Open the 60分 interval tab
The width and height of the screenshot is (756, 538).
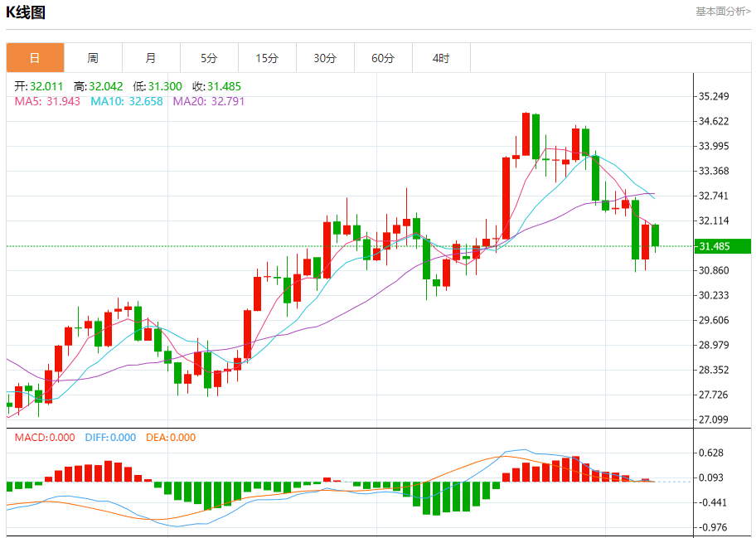(383, 58)
